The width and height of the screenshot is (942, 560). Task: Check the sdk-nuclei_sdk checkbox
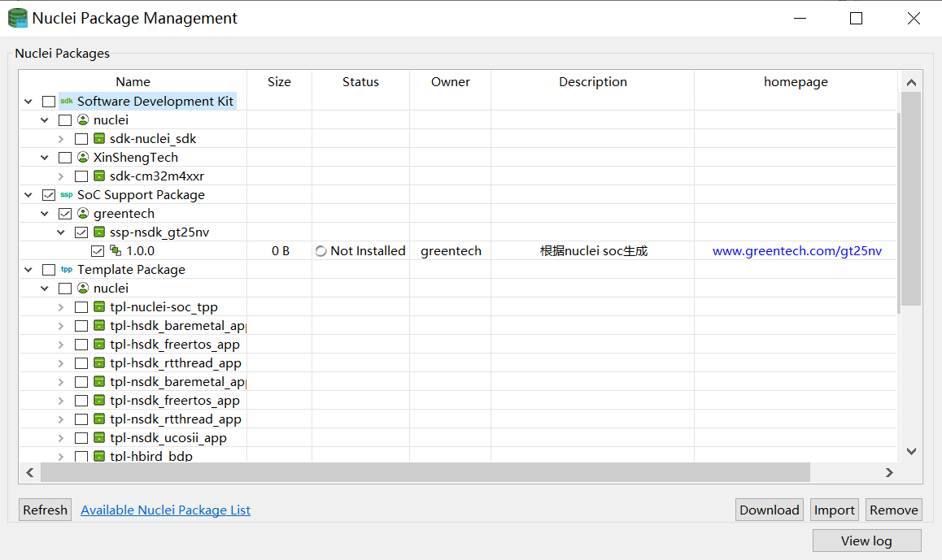(81, 139)
